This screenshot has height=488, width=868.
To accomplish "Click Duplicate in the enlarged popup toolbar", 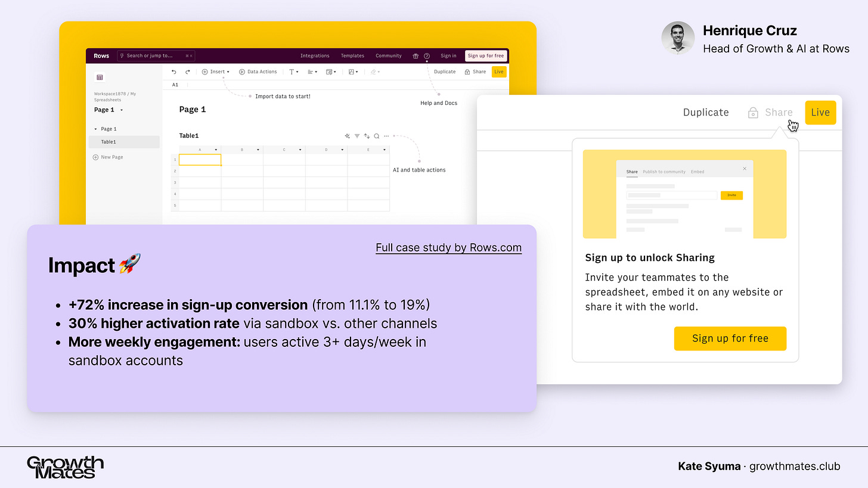I will [706, 112].
